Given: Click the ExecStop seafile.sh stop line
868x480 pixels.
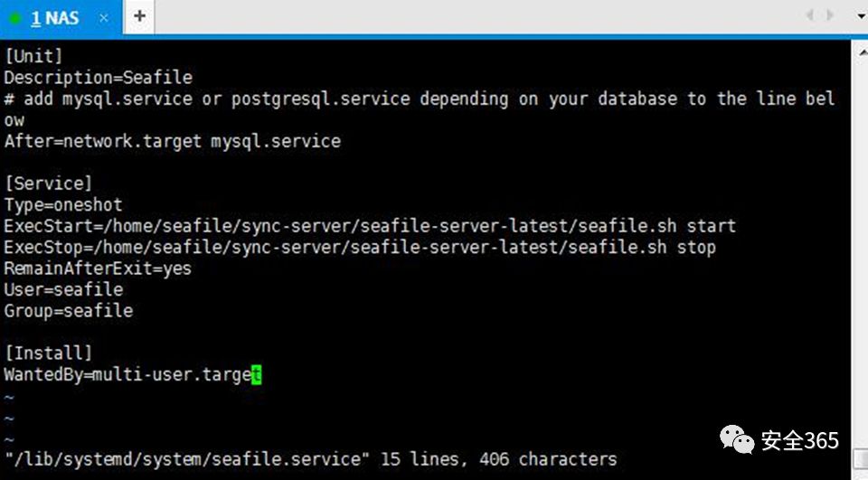Looking at the screenshot, I should tap(359, 247).
